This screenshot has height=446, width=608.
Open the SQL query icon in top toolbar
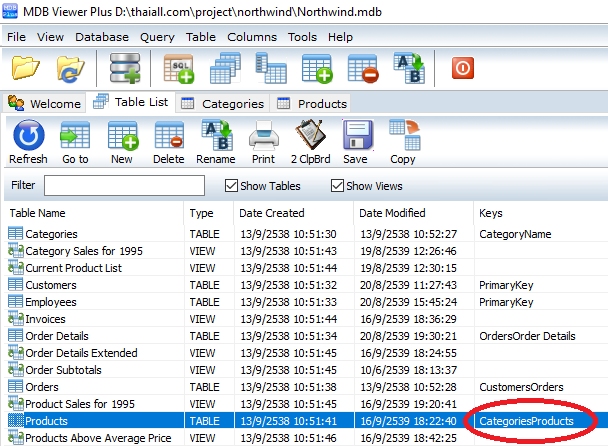(179, 70)
